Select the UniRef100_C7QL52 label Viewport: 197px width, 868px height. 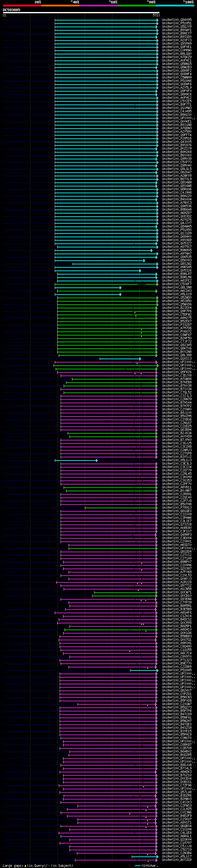[x=177, y=392]
